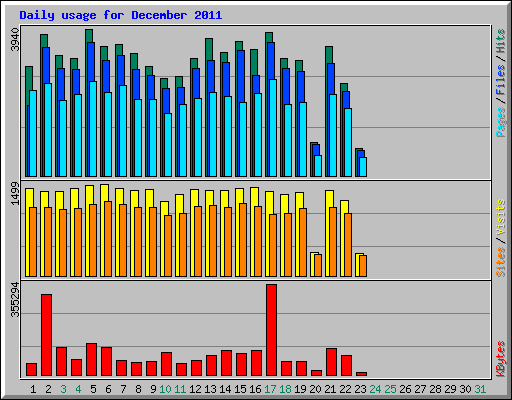The height and width of the screenshot is (400, 512).
Task: Click day 6 on the x-axis
Action: point(108,389)
